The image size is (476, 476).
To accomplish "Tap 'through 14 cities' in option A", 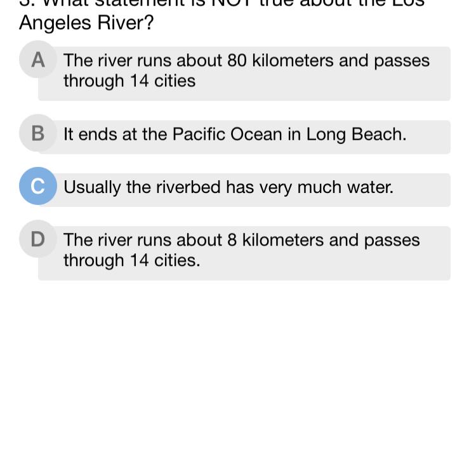I will click(x=129, y=81).
